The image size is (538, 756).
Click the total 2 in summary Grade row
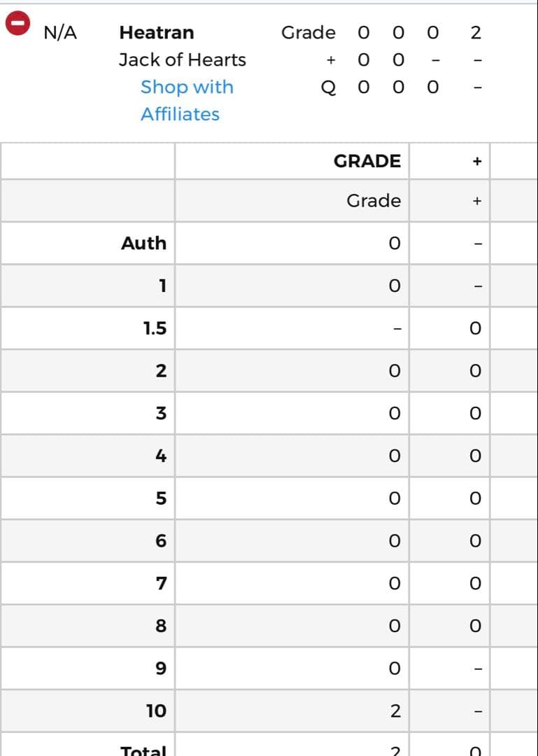click(x=476, y=32)
